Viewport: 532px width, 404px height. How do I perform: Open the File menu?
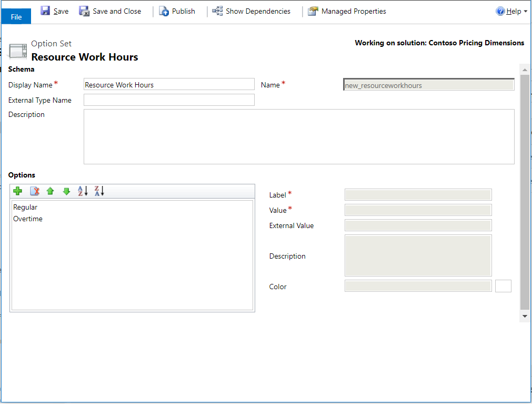pos(16,16)
